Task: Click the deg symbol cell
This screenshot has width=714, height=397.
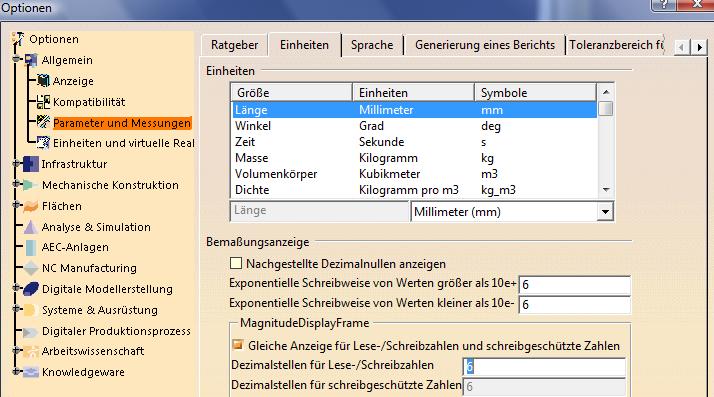Action: (x=490, y=126)
